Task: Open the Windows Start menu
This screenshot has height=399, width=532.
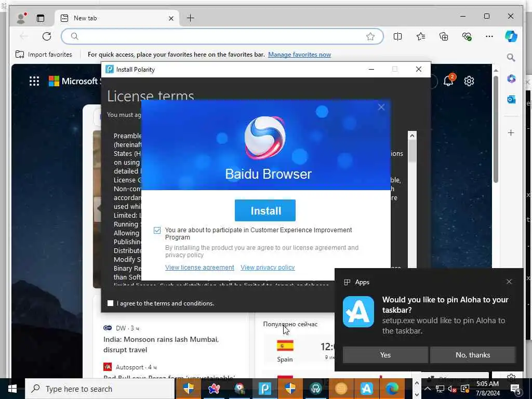Action: tap(12, 389)
